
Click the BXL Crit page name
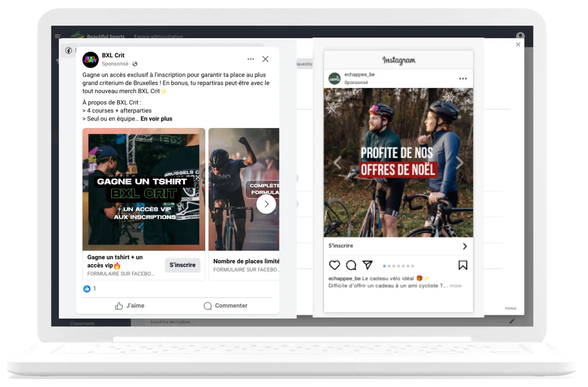pyautogui.click(x=113, y=55)
